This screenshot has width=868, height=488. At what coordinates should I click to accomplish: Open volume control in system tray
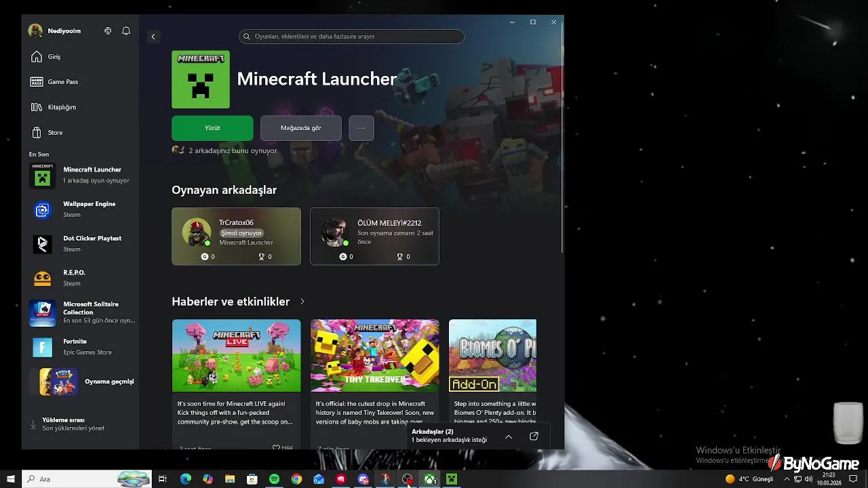coord(809,479)
